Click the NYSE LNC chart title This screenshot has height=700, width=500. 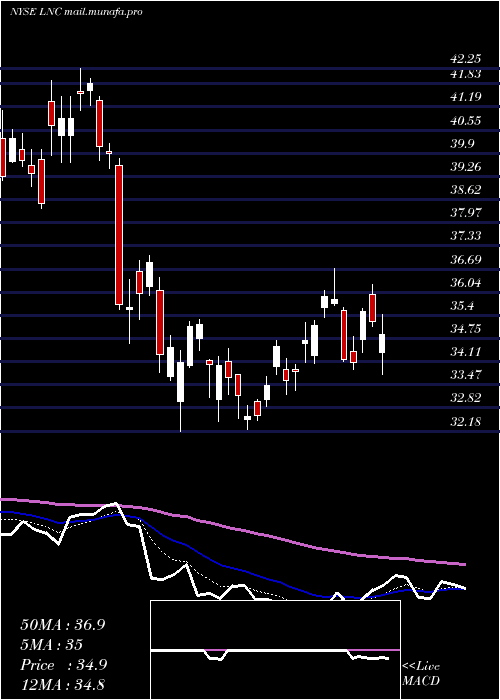point(76,12)
